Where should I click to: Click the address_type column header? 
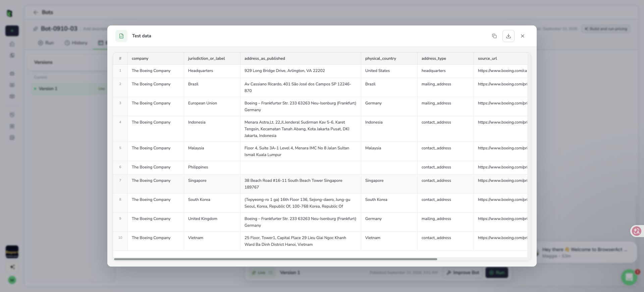[x=445, y=58]
